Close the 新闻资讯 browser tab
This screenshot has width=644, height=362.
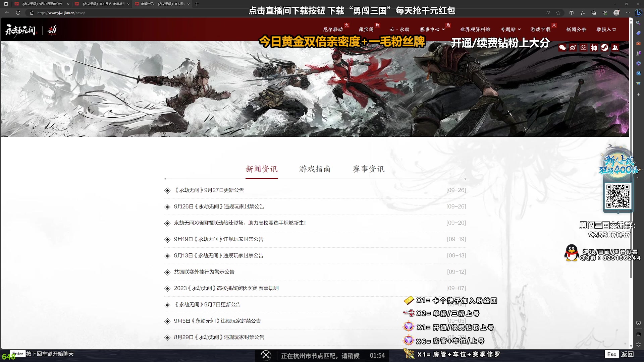189,4
